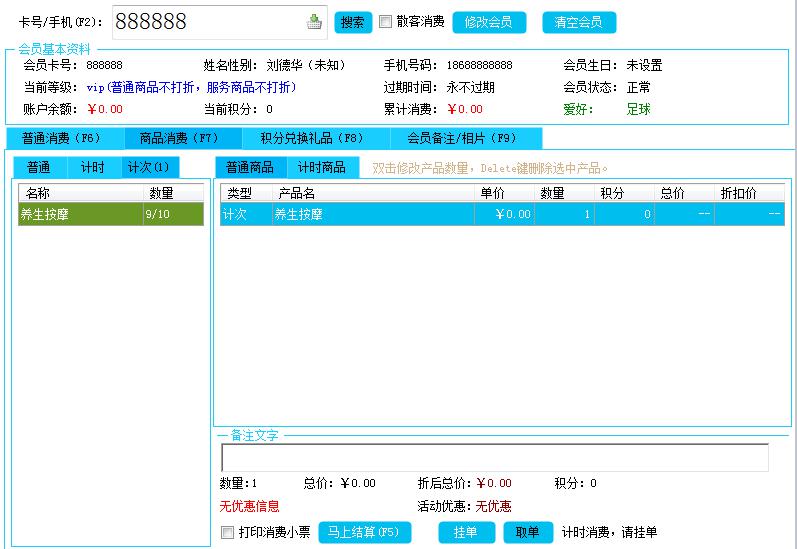Enable the 散客消费 checkbox

[x=385, y=21]
